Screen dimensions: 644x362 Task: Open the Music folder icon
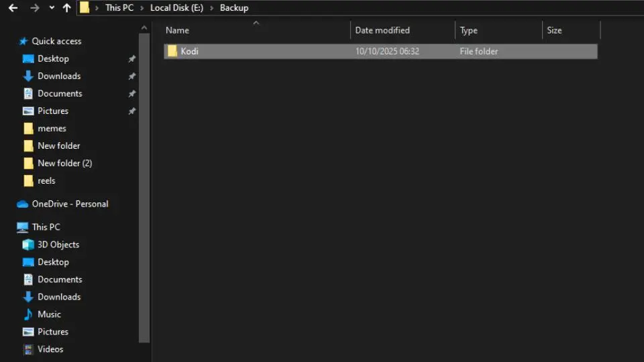tap(28, 314)
